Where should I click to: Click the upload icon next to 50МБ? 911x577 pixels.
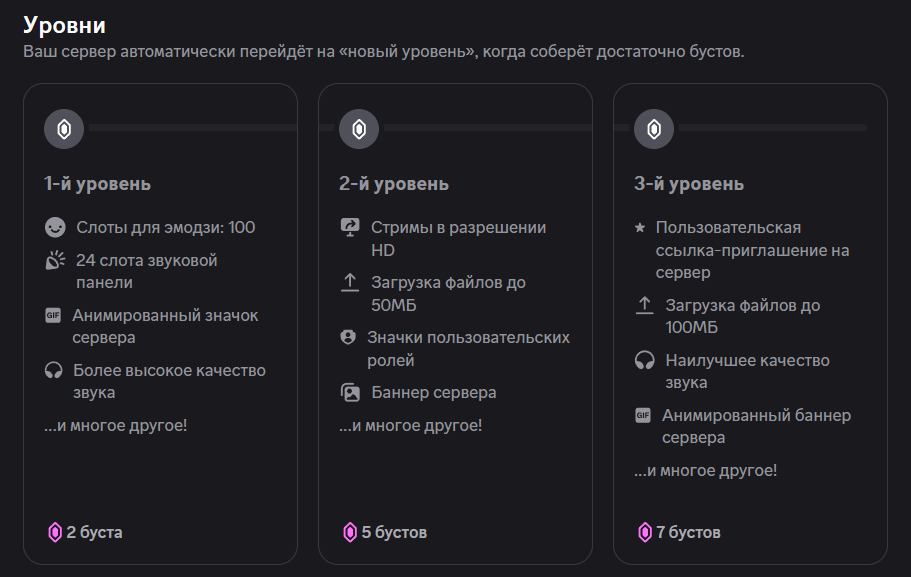(349, 283)
